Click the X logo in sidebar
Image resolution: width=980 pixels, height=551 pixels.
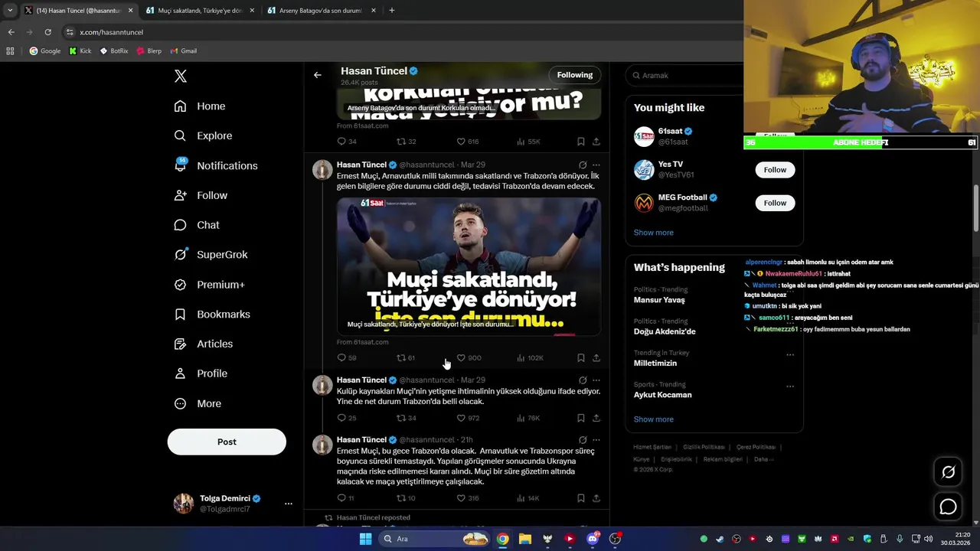[181, 76]
